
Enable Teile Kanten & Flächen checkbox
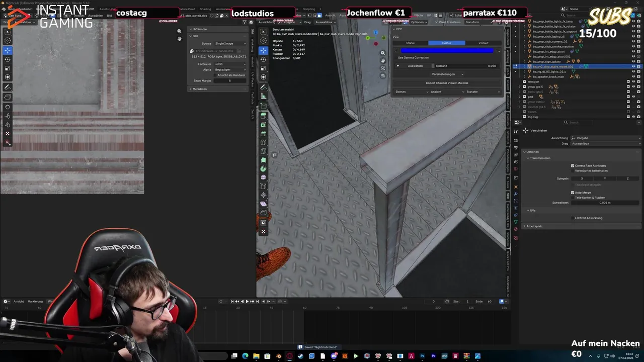point(573,198)
